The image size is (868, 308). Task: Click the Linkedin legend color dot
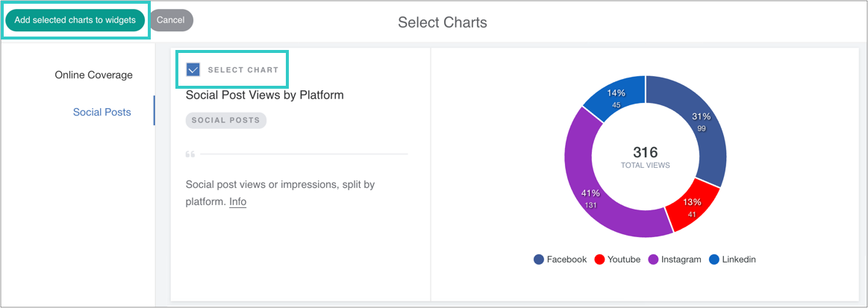pos(714,260)
